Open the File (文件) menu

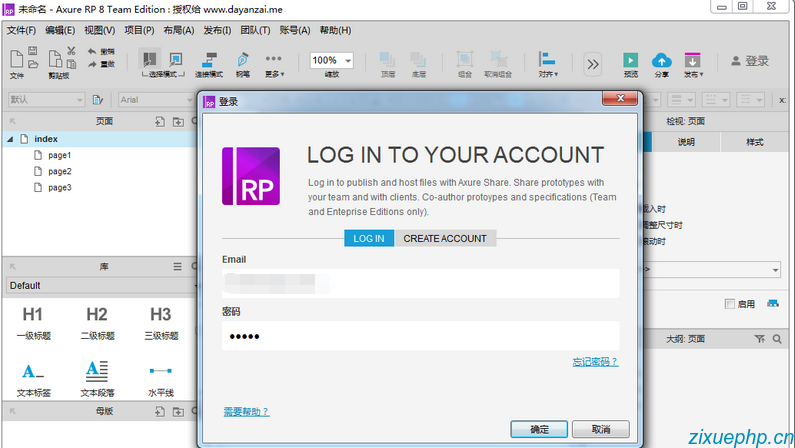(21, 30)
